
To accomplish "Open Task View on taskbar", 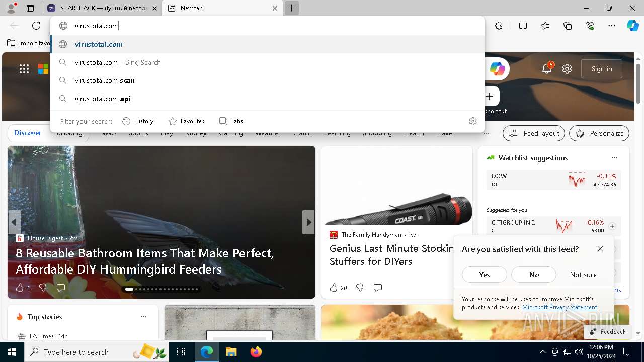I will tap(181, 352).
